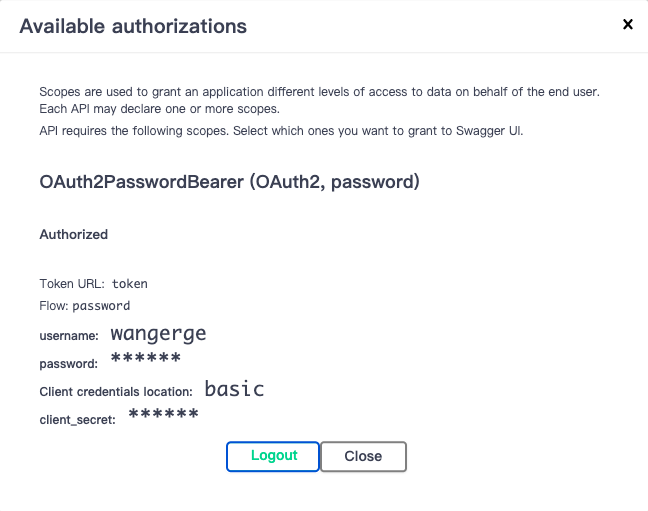Image resolution: width=648 pixels, height=511 pixels.
Task: Select the username value "wangerge"
Action: [x=158, y=333]
